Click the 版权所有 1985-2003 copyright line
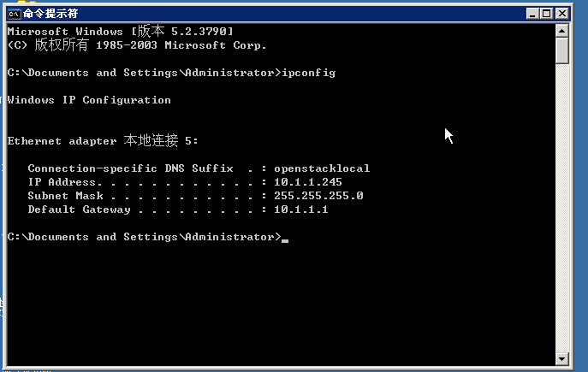The image size is (588, 372). click(x=137, y=45)
